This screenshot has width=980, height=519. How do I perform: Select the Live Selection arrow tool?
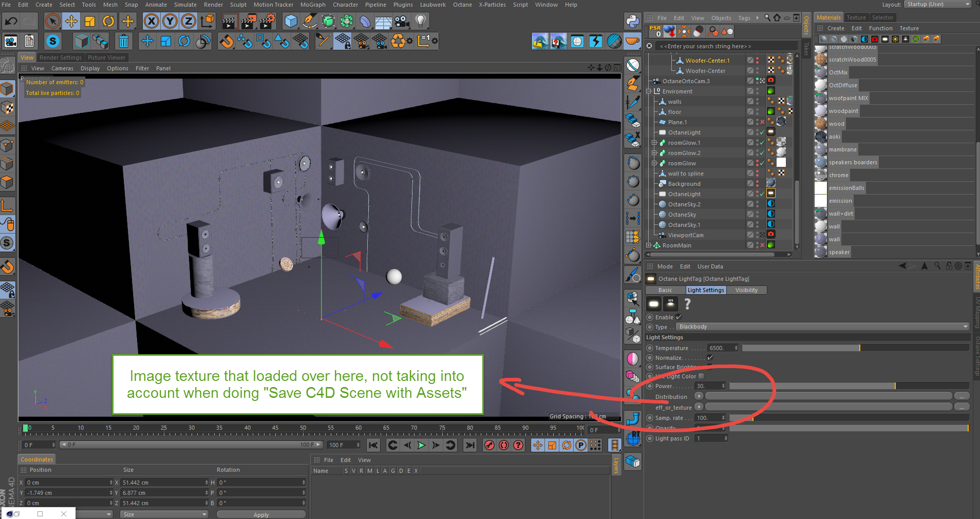(52, 22)
